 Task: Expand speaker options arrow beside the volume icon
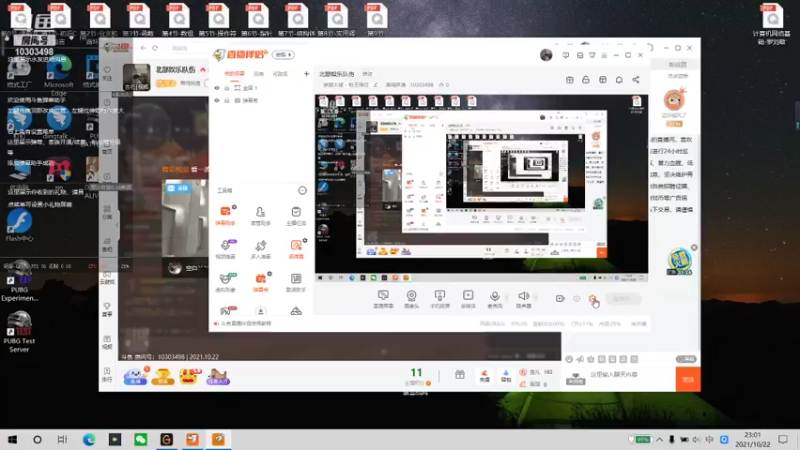coord(536,296)
